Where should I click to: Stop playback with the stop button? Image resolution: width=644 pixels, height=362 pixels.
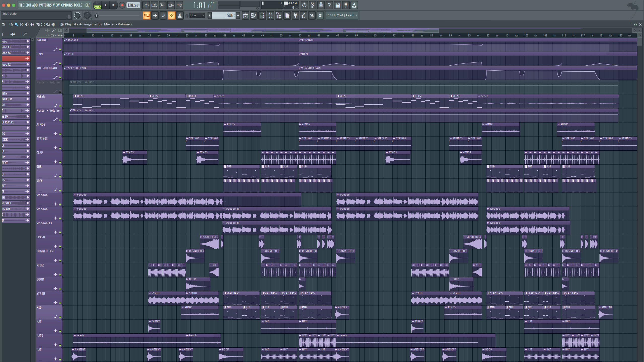pos(113,5)
